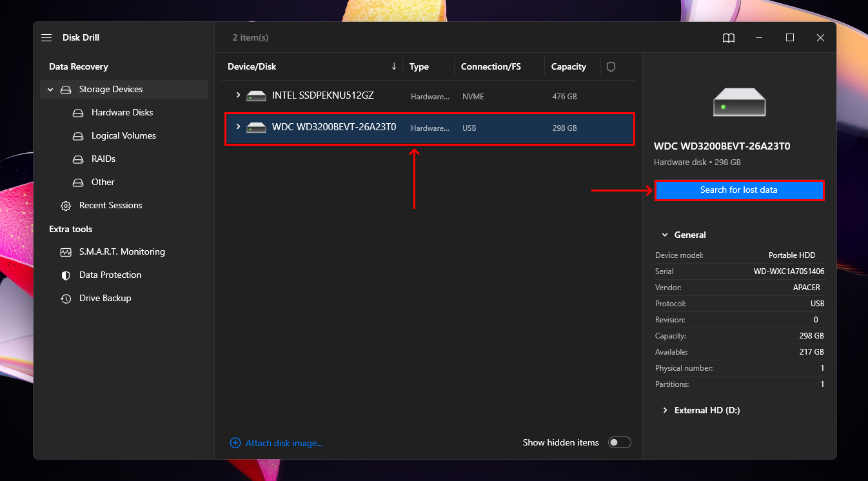This screenshot has height=481, width=868.
Task: Open RAIDs in the sidebar
Action: 103,159
